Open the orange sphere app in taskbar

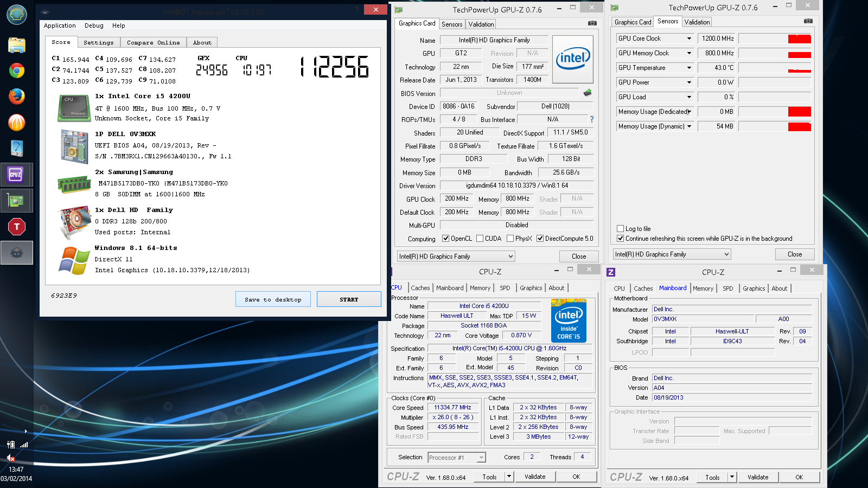pos(17,122)
